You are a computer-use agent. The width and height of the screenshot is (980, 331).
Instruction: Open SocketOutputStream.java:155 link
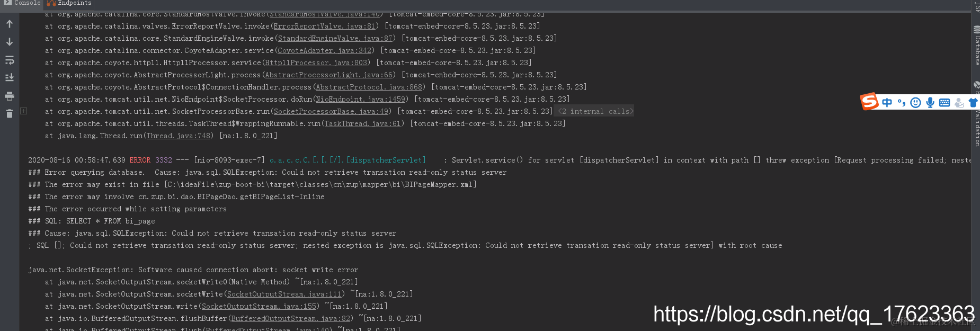tap(259, 306)
